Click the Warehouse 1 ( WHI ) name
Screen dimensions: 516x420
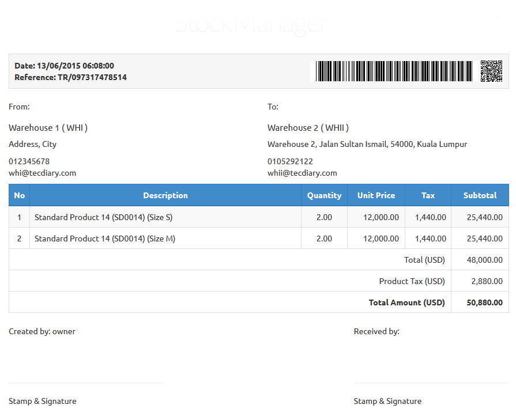click(x=48, y=128)
